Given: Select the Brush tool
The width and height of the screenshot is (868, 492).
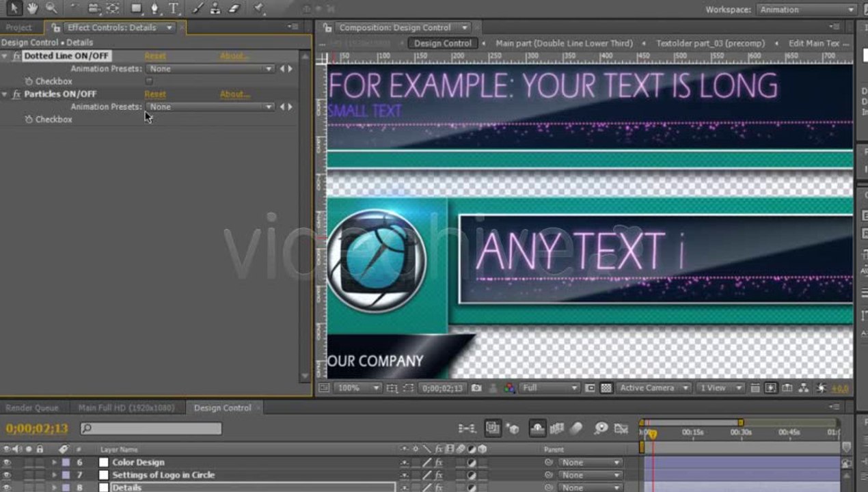Looking at the screenshot, I should [x=198, y=8].
